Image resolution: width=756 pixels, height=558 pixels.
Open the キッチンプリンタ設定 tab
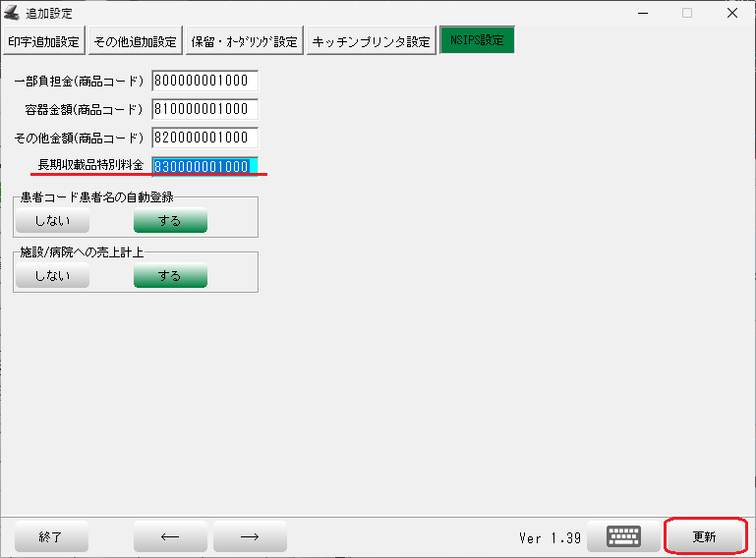point(371,41)
